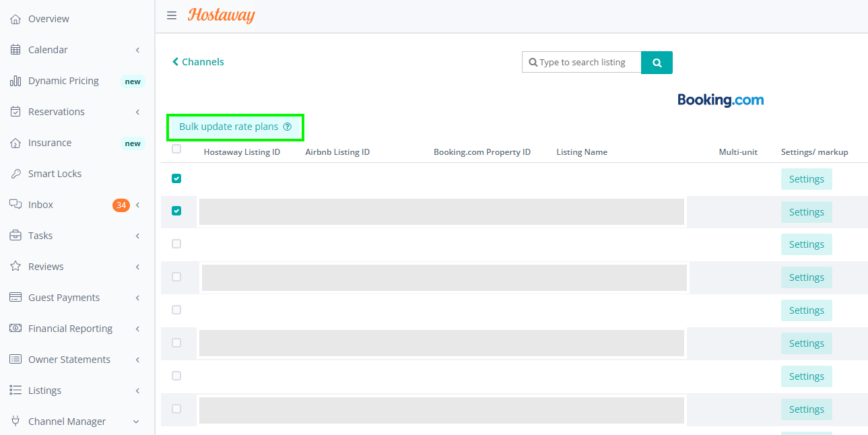
Task: Open the Calendar grid icon
Action: 15,50
